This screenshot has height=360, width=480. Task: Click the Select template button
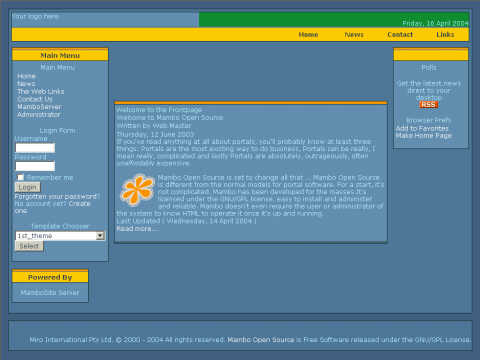[29, 246]
